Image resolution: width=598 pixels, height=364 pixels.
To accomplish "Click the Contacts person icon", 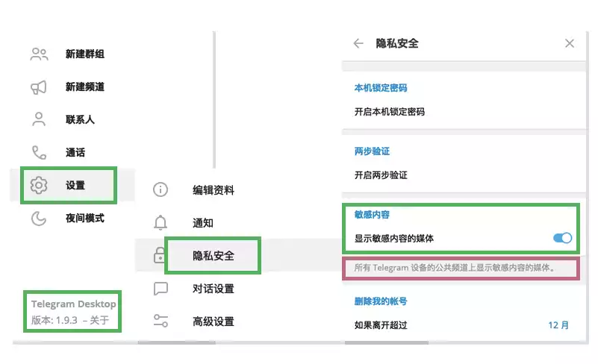I will coord(39,119).
